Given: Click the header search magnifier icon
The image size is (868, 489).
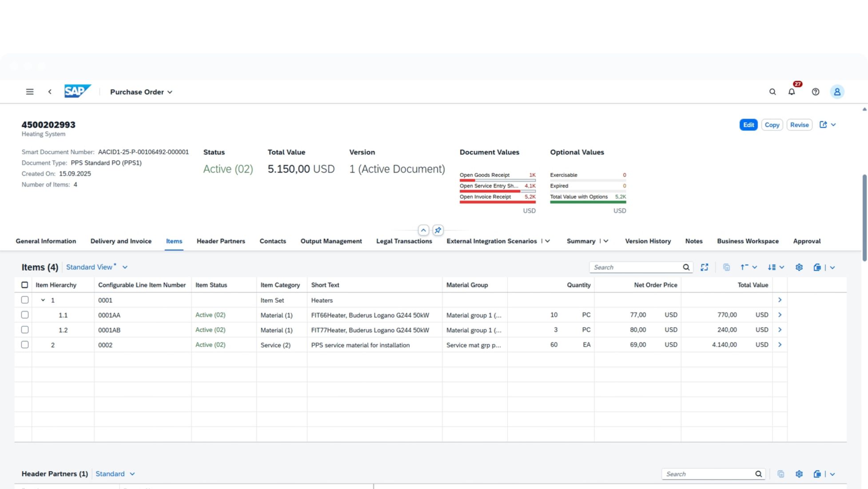Looking at the screenshot, I should pos(772,92).
